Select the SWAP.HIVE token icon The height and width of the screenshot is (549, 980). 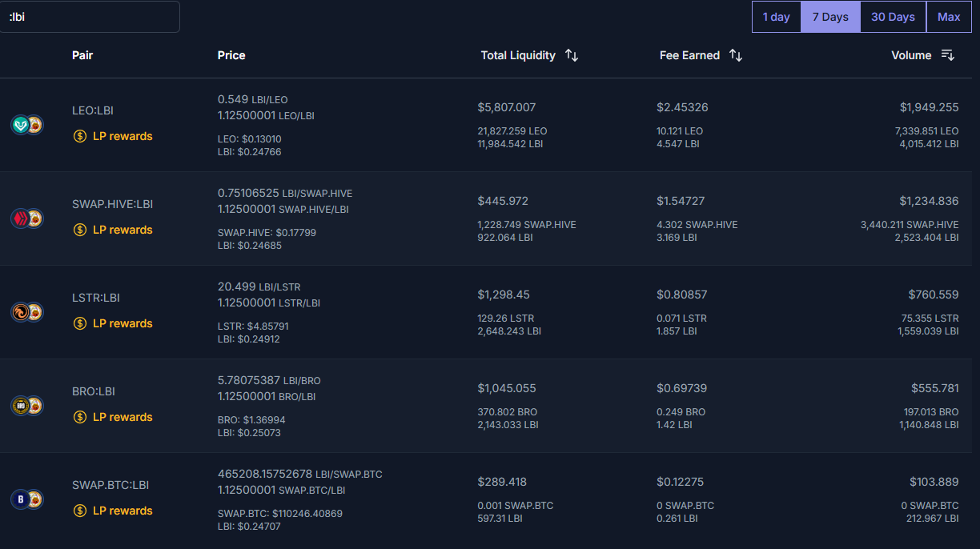21,218
